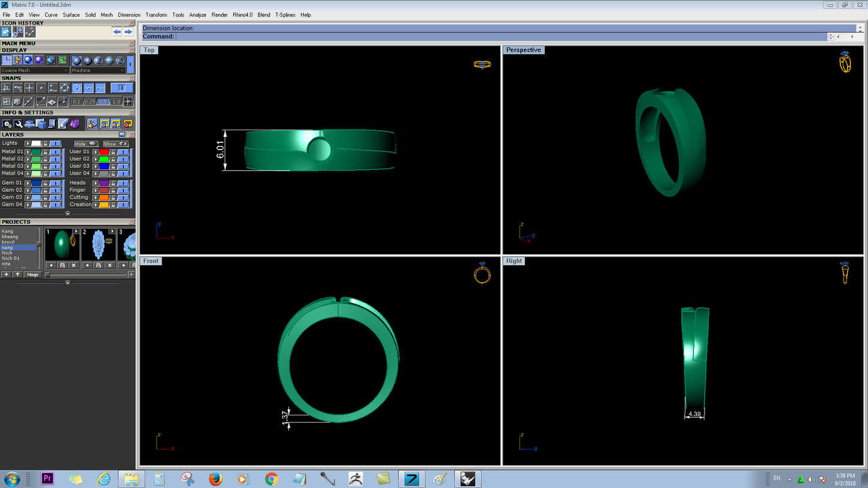Click the forward arrow in Icon History
Image resolution: width=868 pixels, height=488 pixels.
tap(129, 32)
